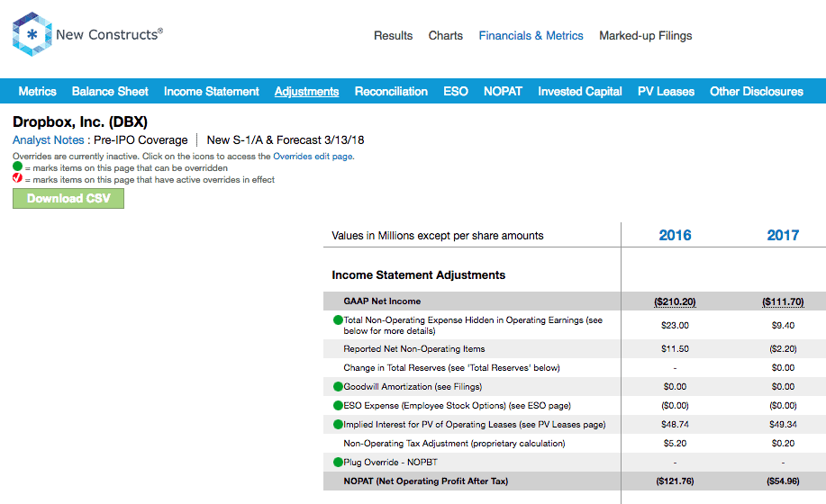Switch to the NOPAT page
This screenshot has height=504, width=826.
[504, 92]
